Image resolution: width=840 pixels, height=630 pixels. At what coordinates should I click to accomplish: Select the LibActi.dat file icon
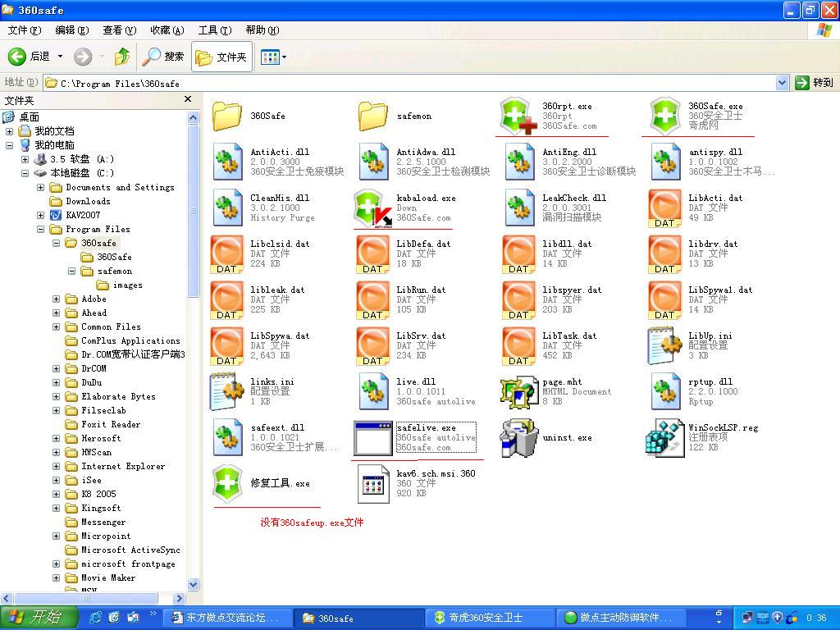click(664, 208)
